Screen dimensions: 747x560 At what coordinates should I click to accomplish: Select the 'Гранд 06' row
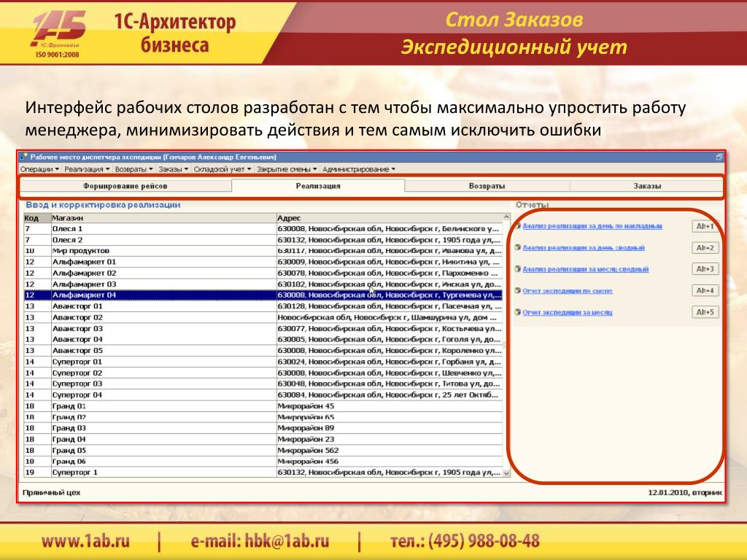tap(263, 462)
